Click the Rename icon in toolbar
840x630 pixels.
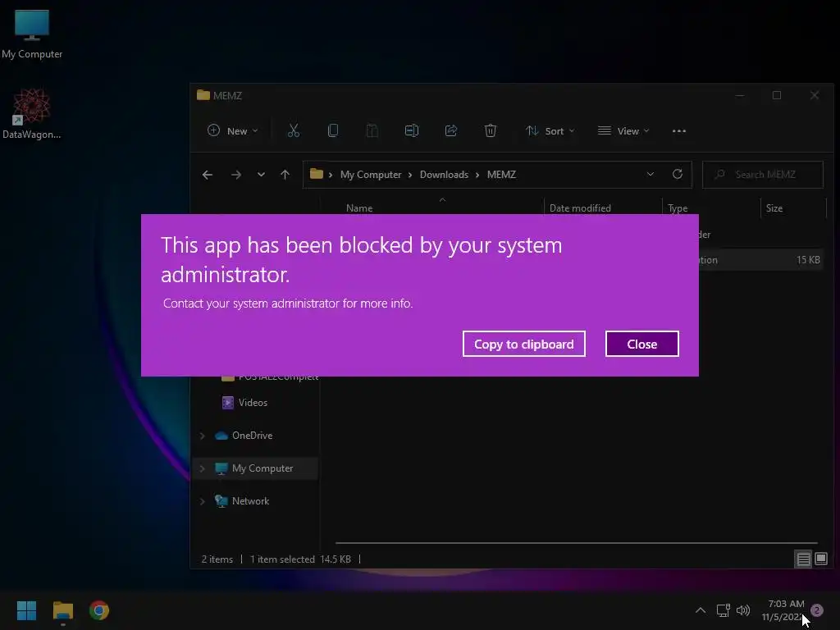tap(412, 130)
